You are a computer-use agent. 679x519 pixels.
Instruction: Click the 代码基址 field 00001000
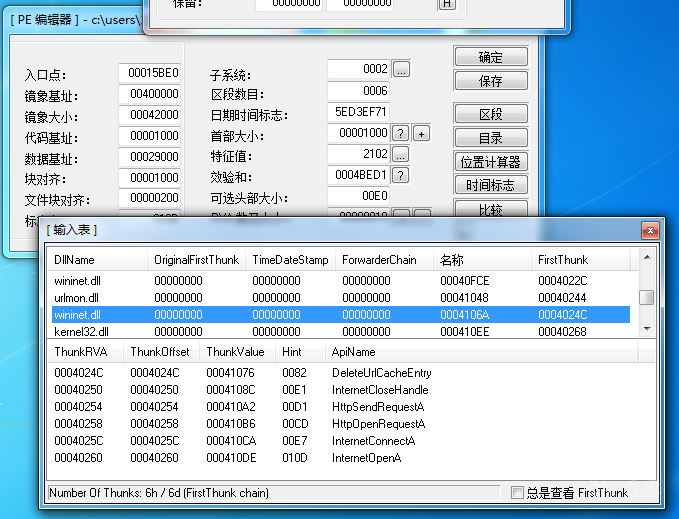pos(149,135)
